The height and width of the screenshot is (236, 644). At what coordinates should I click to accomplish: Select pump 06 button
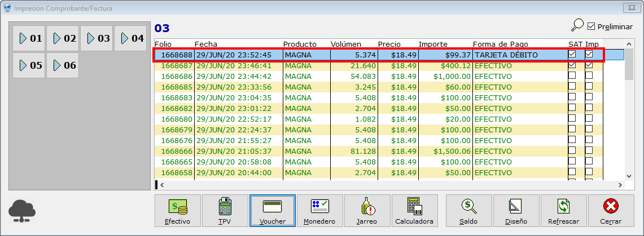click(x=63, y=65)
